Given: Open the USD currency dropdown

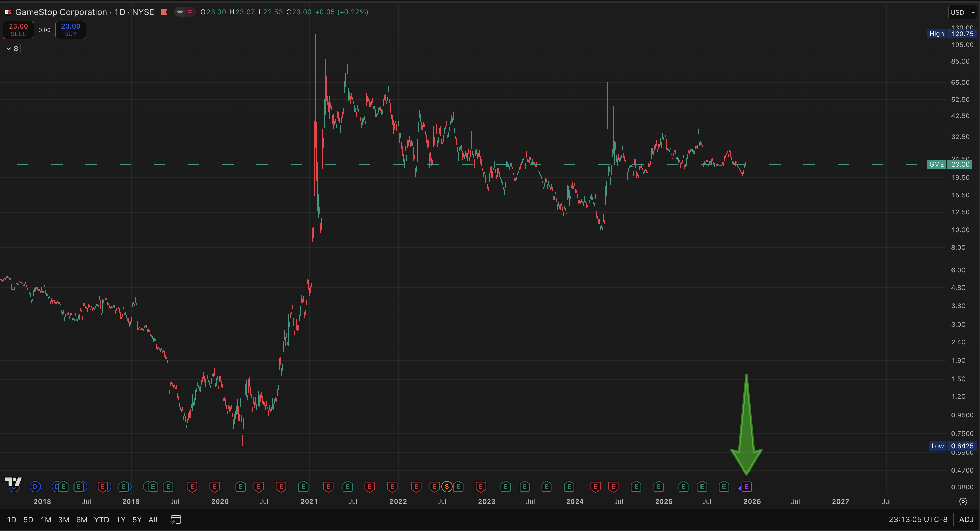Looking at the screenshot, I should (x=962, y=12).
